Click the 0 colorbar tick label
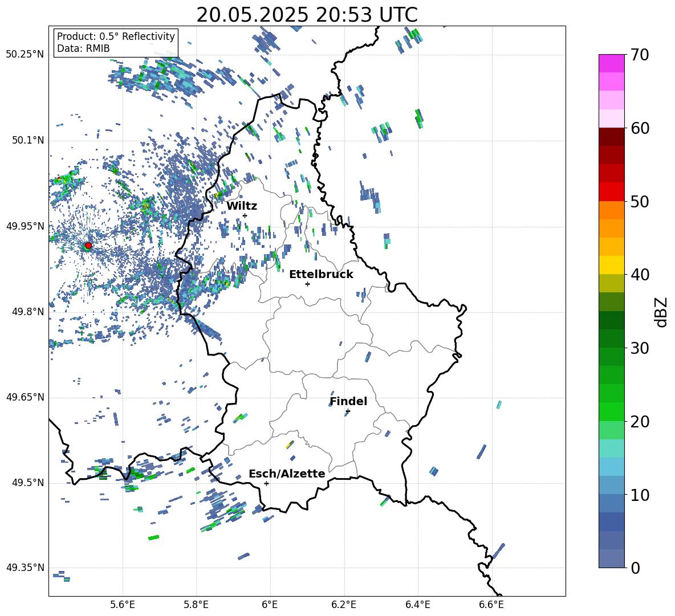675x616 pixels. [635, 568]
